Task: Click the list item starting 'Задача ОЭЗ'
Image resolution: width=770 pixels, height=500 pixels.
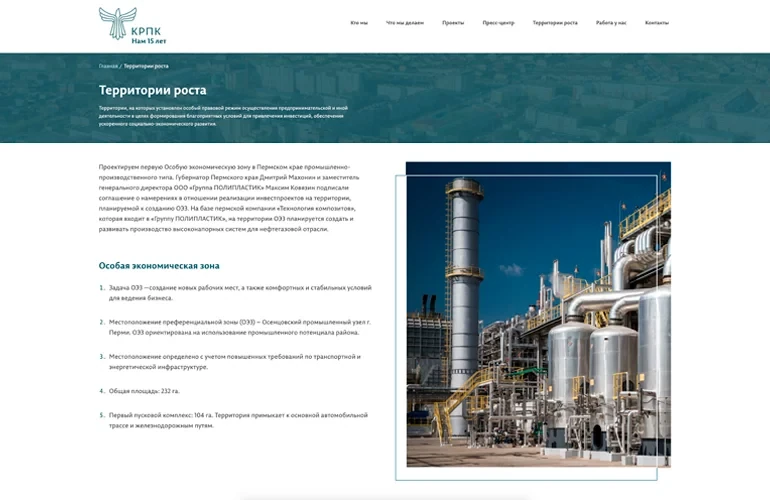Action: coord(240,293)
